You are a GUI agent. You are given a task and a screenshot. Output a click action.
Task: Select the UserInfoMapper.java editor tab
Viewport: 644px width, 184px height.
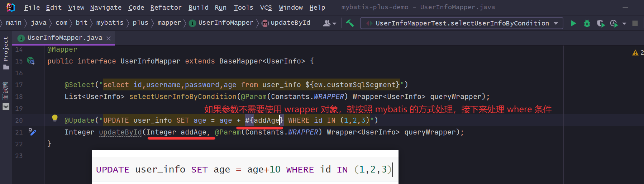click(x=64, y=38)
